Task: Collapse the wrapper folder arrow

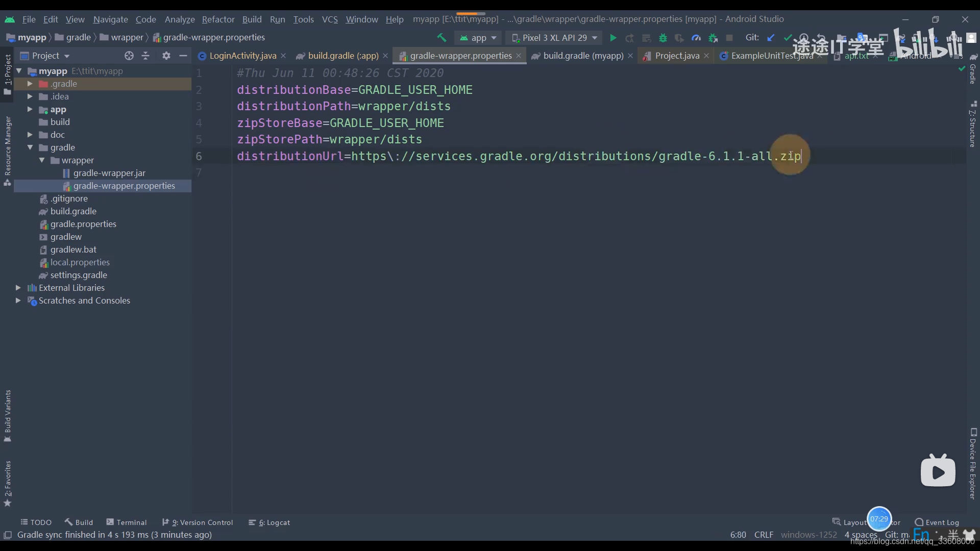Action: coord(42,160)
